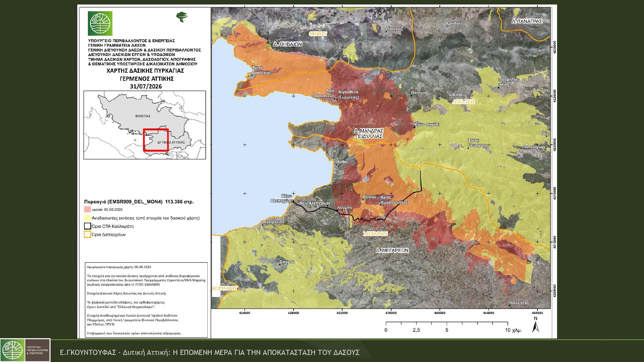Click the 10 χλμ. scale bar label
Viewport: 644px width, 362px height.
point(513,330)
